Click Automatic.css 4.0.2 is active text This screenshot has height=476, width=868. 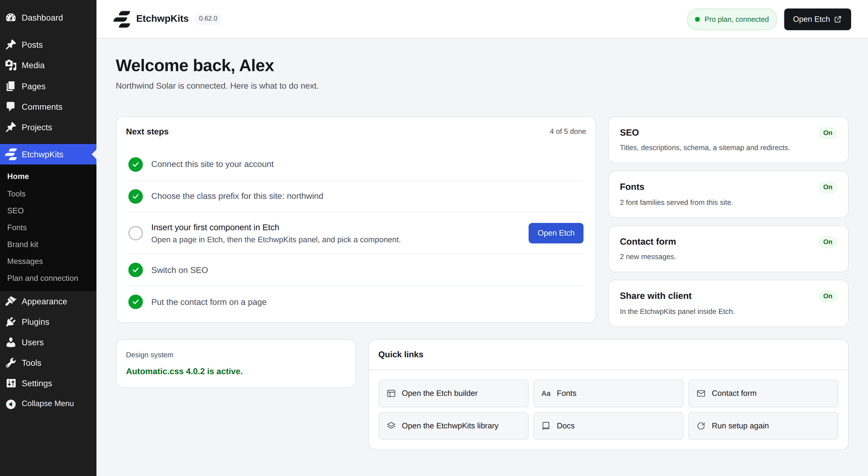pyautogui.click(x=184, y=371)
